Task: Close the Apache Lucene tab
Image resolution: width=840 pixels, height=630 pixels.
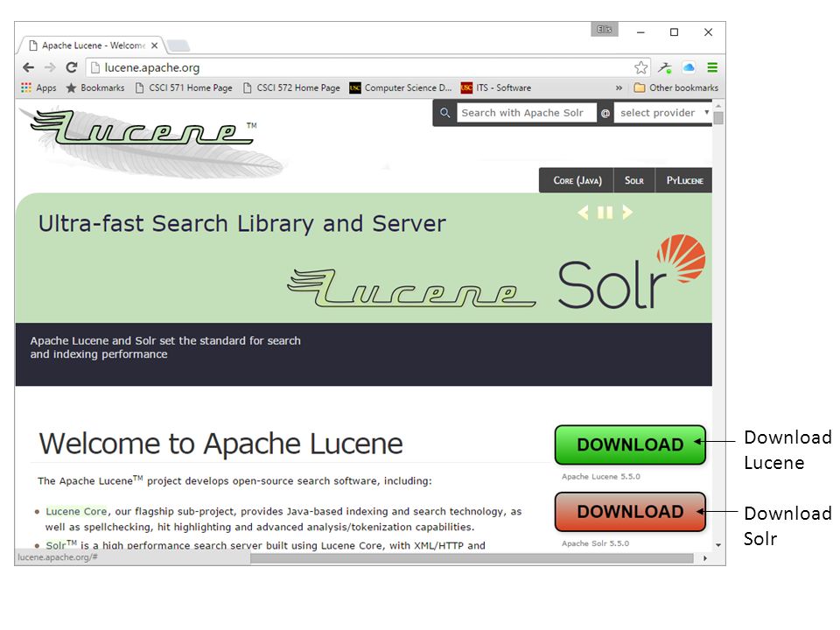Action: tap(154, 45)
